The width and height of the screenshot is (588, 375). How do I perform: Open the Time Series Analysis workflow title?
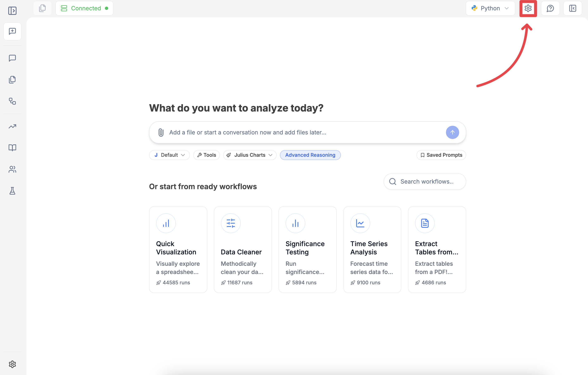[369, 248]
